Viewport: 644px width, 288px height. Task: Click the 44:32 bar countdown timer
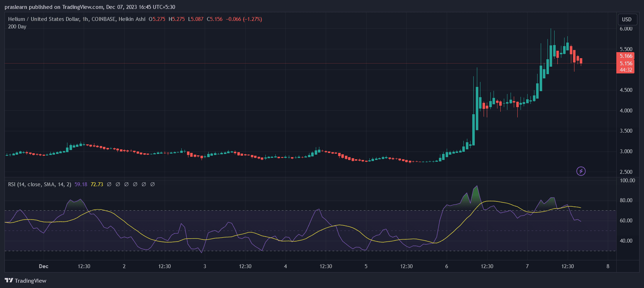point(626,70)
